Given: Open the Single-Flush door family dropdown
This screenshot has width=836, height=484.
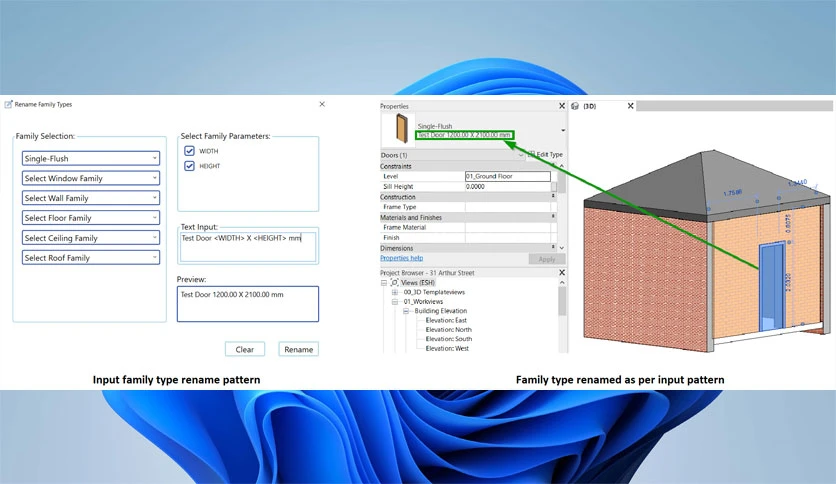Looking at the screenshot, I should click(91, 158).
